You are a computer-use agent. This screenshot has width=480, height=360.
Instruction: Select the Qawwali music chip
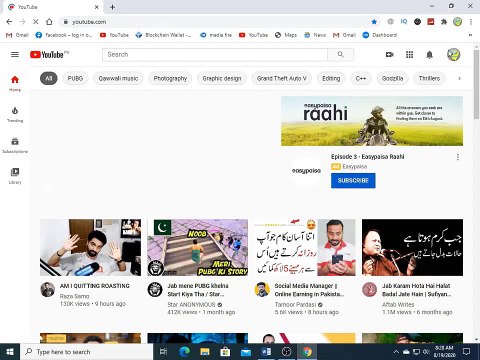[x=118, y=78]
